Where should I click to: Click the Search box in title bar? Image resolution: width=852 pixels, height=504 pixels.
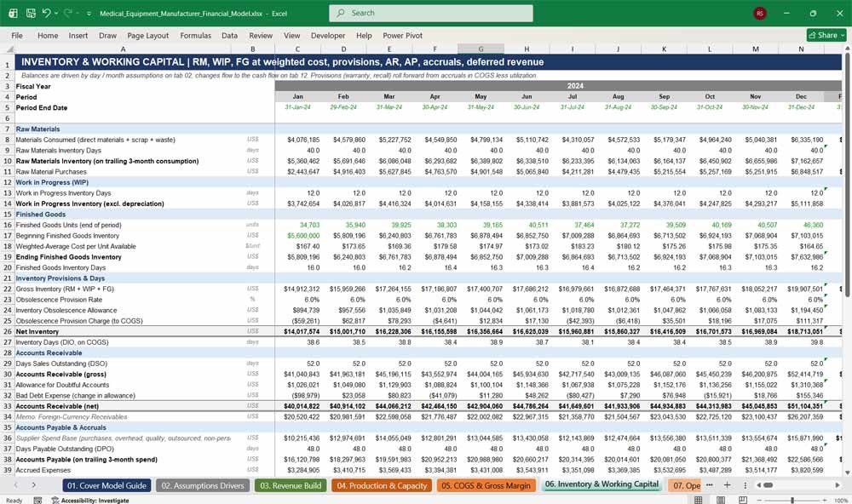point(431,13)
